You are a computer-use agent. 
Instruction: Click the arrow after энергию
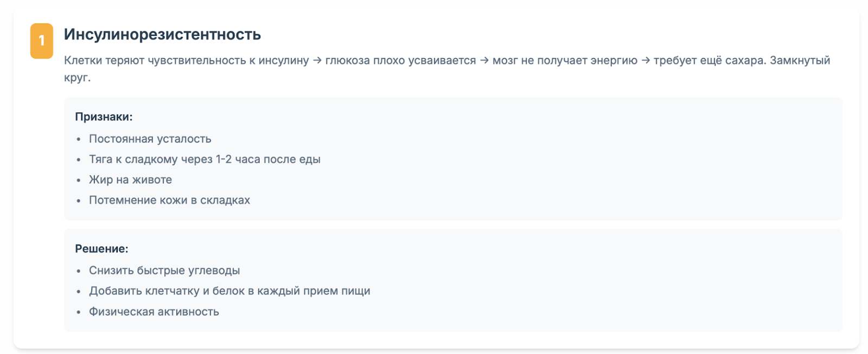coord(646,61)
